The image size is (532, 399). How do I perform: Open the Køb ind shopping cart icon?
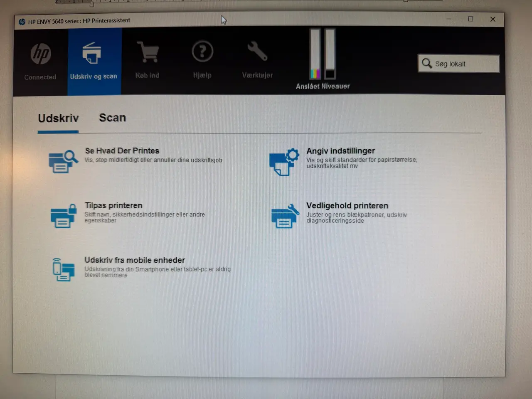pos(148,52)
